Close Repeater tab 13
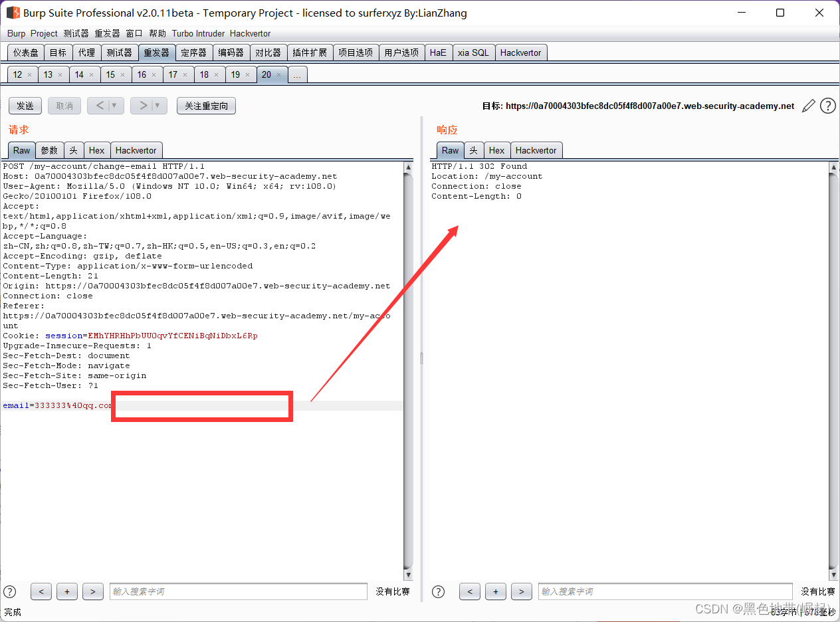The image size is (840, 622). tap(60, 75)
